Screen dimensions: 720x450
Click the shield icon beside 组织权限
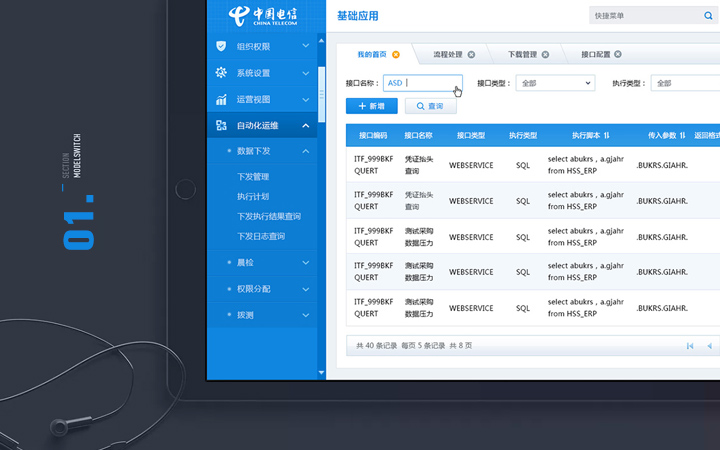click(221, 46)
